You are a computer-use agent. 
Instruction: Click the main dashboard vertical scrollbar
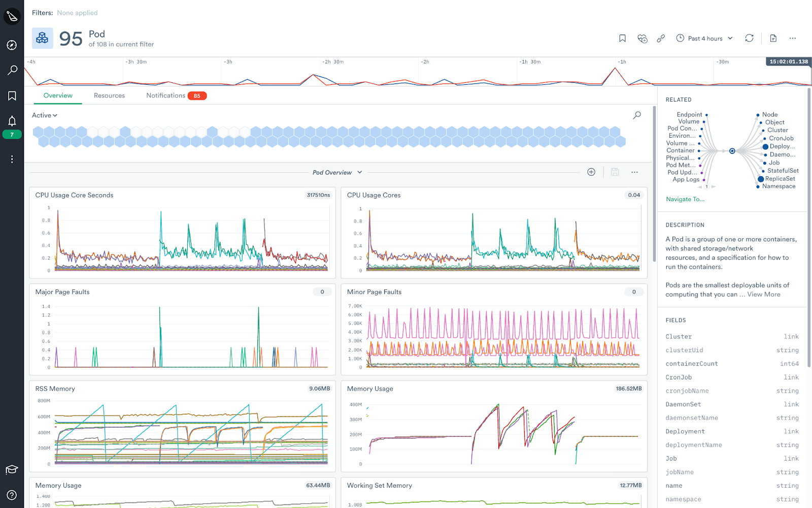point(655,184)
